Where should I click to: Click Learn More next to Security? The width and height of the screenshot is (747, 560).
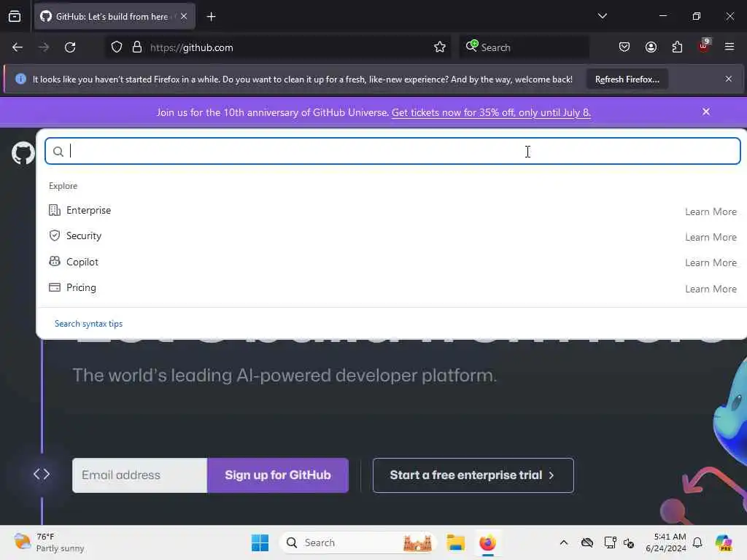pos(711,237)
